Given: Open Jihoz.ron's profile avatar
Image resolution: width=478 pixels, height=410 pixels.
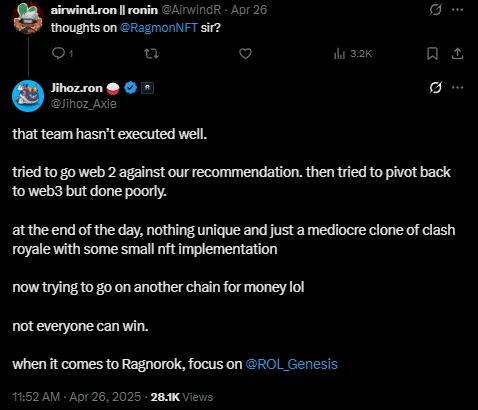Looking at the screenshot, I should point(28,96).
